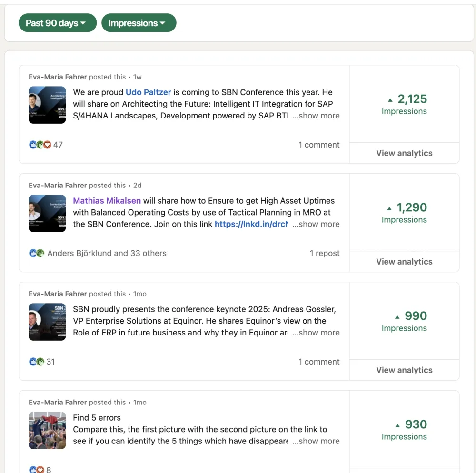Click upward arrow icon next to 1,290
Screen dimensions: 476x473
point(389,208)
